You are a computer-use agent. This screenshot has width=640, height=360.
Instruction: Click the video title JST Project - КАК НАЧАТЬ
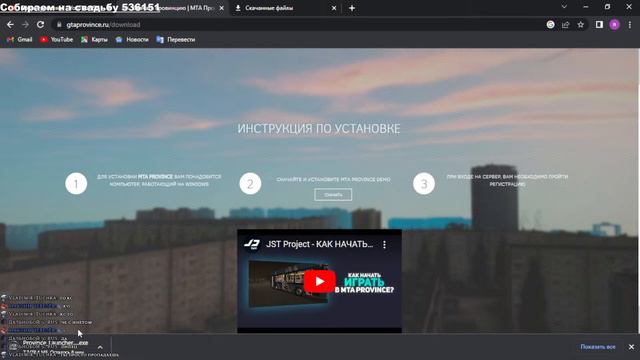pos(320,244)
